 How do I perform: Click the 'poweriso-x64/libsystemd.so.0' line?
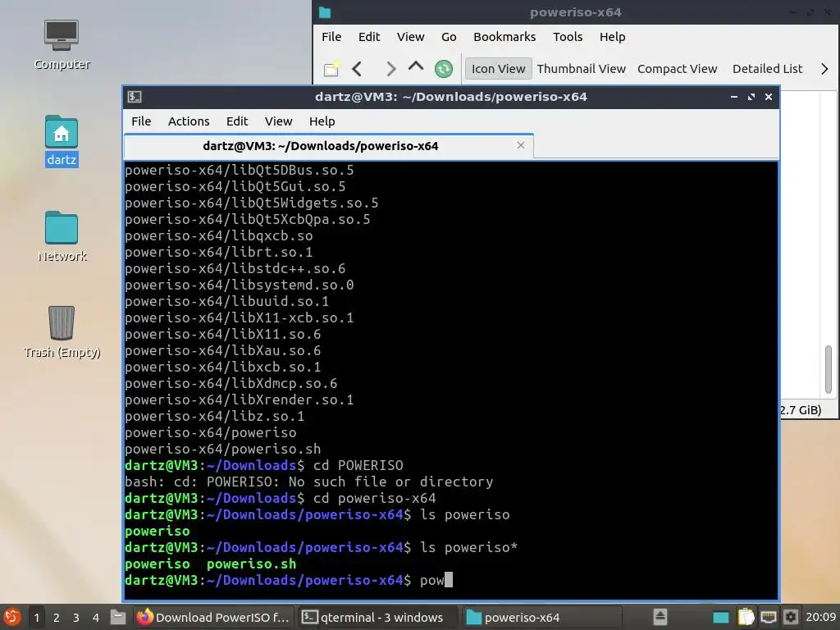pyautogui.click(x=239, y=285)
